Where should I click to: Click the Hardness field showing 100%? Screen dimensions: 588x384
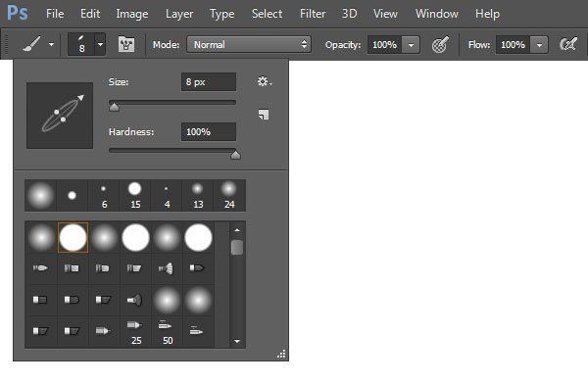point(209,131)
